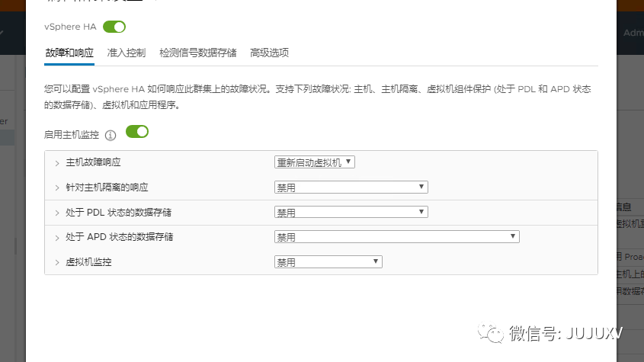Click the 虚拟机监控 row label
Viewport: 644px width, 362px height.
pos(89,262)
